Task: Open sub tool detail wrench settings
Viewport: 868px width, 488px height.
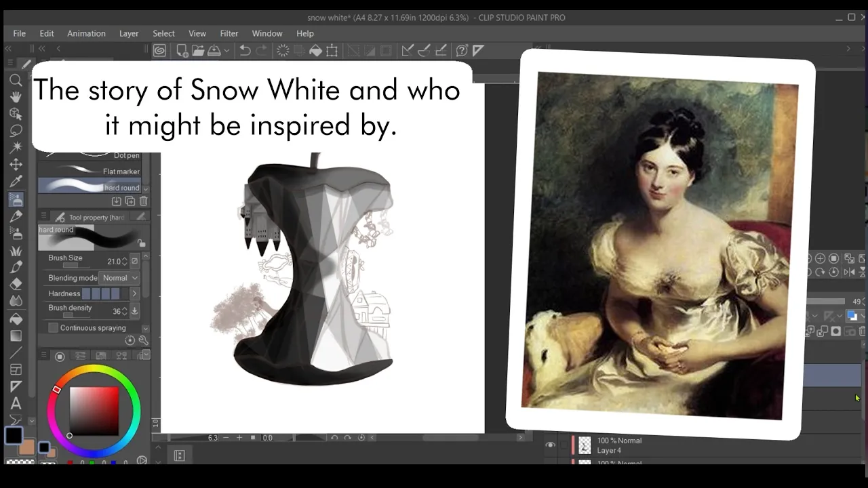Action: point(143,340)
